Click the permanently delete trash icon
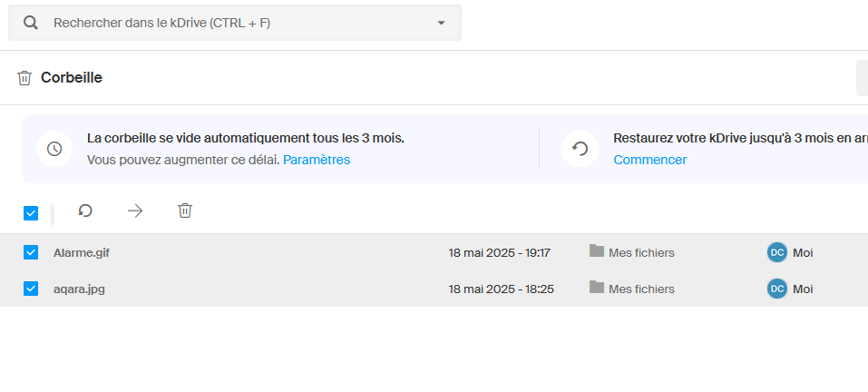 coord(185,211)
